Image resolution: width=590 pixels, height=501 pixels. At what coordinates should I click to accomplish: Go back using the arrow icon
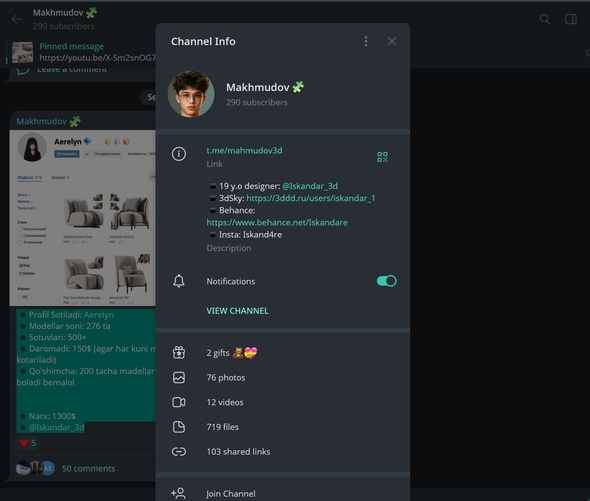coord(16,19)
